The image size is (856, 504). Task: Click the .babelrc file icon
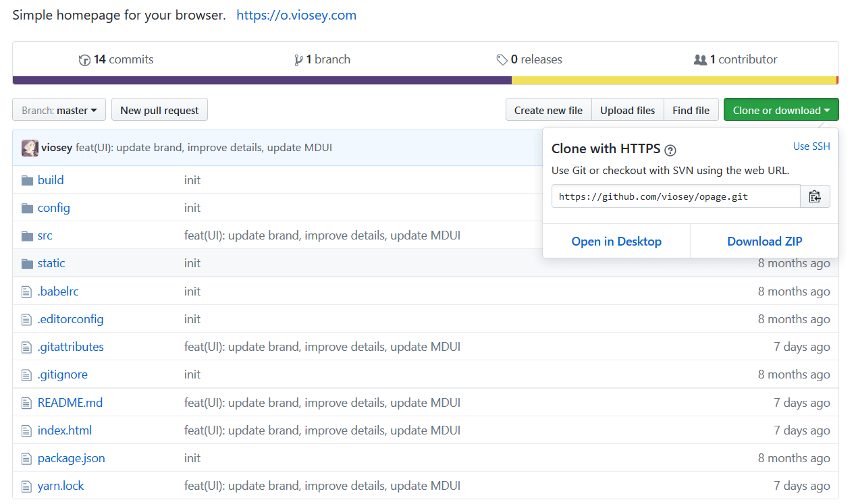pyautogui.click(x=26, y=291)
